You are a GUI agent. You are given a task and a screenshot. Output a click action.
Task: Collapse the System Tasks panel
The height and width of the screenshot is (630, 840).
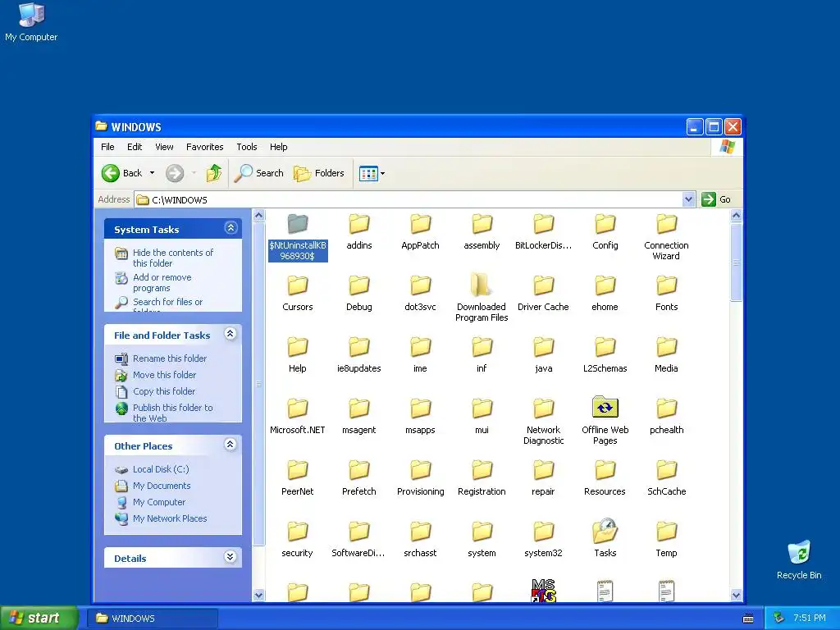coord(231,228)
